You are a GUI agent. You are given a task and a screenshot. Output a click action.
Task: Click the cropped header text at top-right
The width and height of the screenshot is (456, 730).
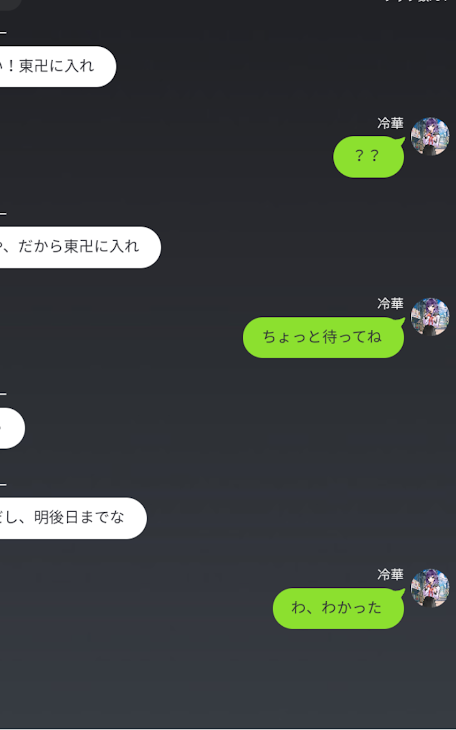tap(416, 1)
